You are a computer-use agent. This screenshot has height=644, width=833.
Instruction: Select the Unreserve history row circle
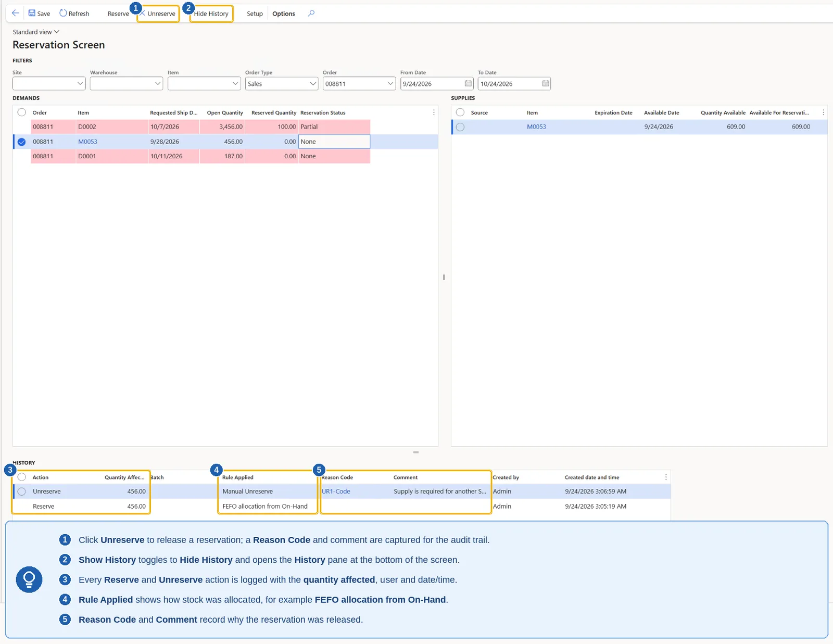(22, 491)
